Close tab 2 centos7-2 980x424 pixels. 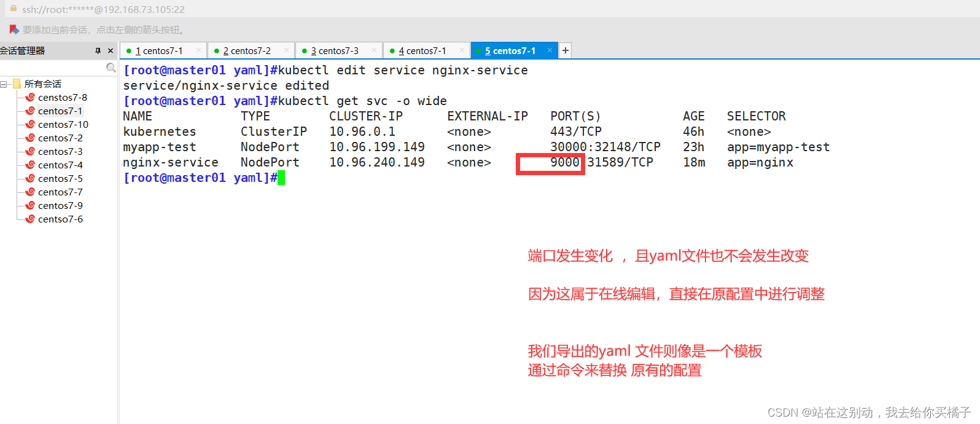286,50
